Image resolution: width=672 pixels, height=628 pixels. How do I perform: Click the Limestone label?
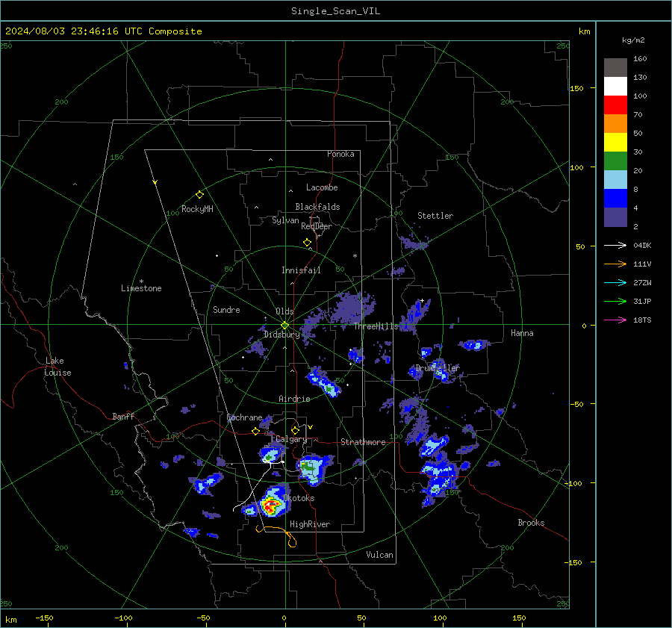pyautogui.click(x=141, y=288)
